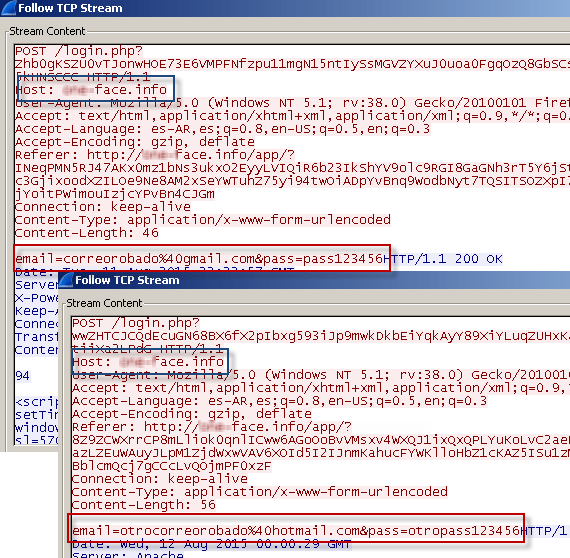Click the Content-Length: 56 line
The width and height of the screenshot is (570, 558).
[x=144, y=505]
